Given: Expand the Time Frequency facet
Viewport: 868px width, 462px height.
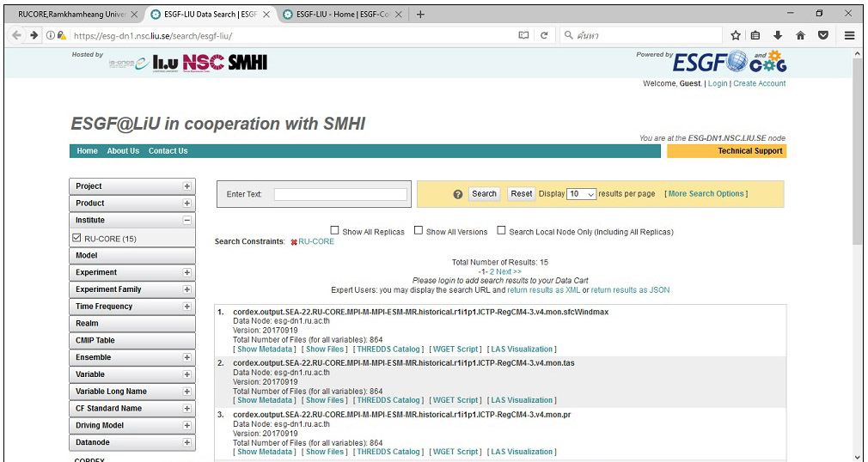Looking at the screenshot, I should pyautogui.click(x=187, y=307).
